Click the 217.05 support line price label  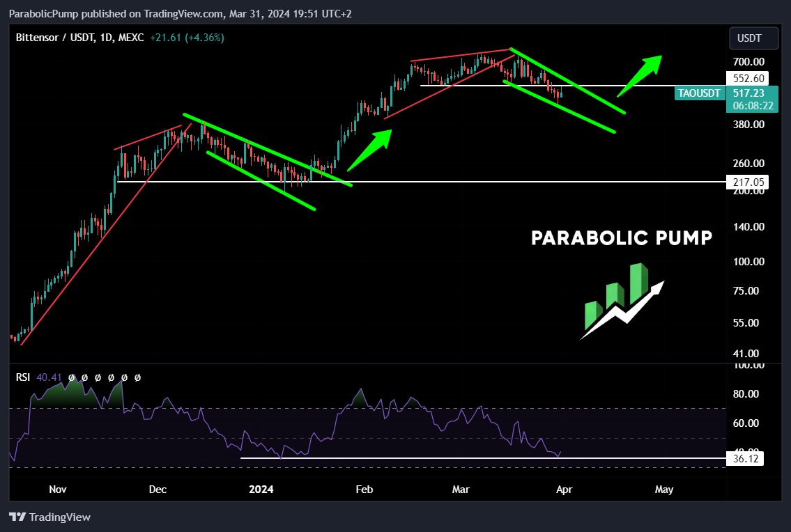pyautogui.click(x=748, y=182)
